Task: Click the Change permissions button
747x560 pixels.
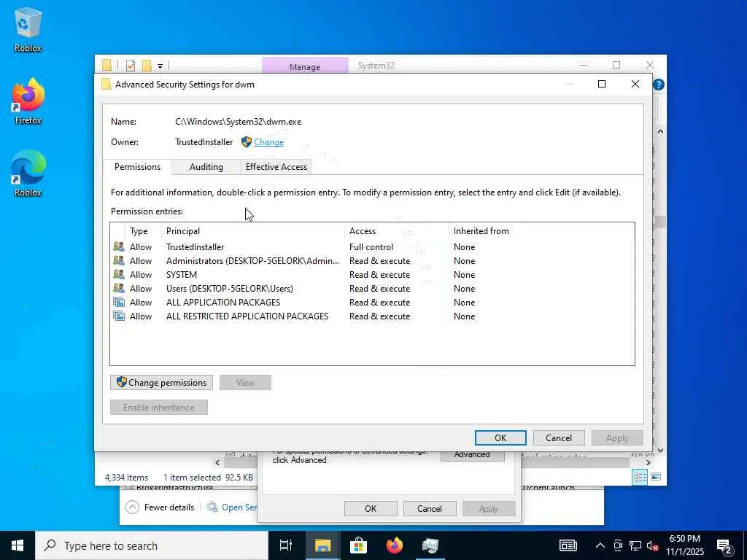Action: [161, 382]
